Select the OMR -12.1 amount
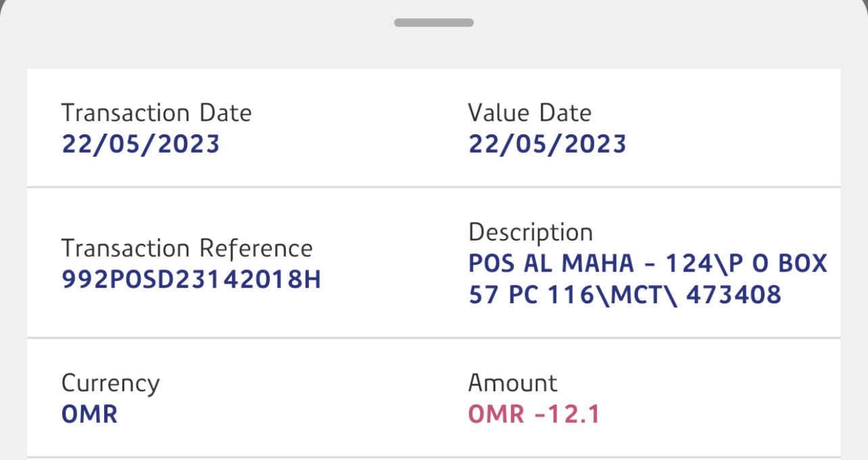 pos(534,414)
